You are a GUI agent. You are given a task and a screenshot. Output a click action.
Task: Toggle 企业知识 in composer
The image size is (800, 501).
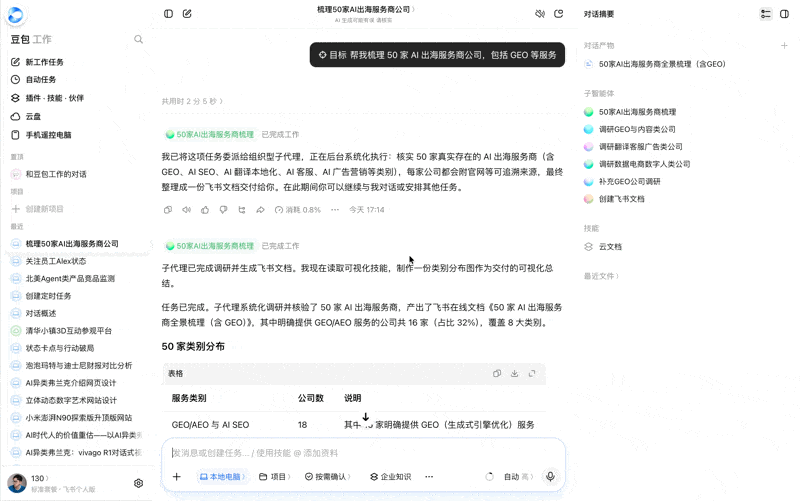(390, 477)
